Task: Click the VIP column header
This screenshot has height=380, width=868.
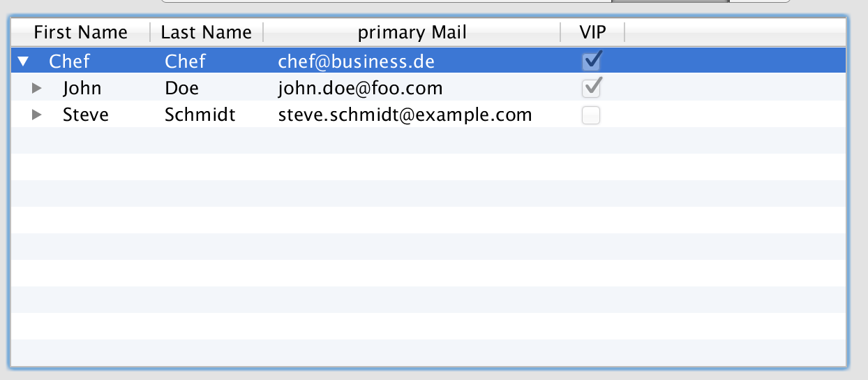Action: (592, 32)
